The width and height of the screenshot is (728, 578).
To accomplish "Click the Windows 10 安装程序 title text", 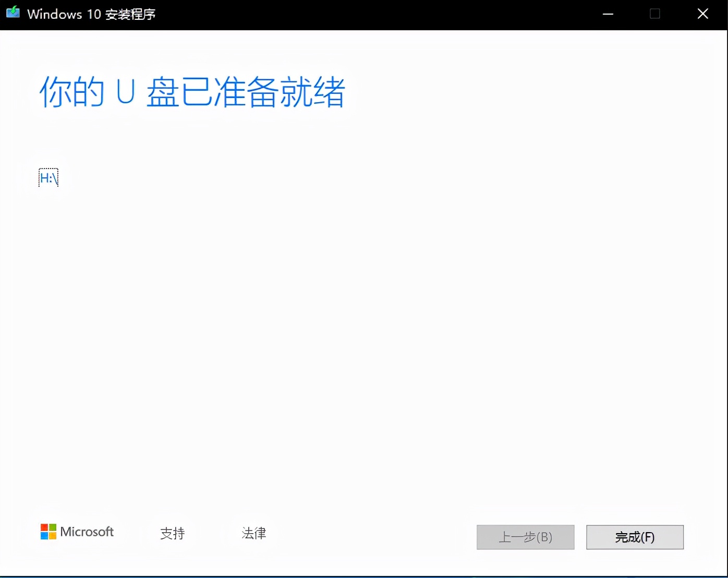I will pos(92,14).
